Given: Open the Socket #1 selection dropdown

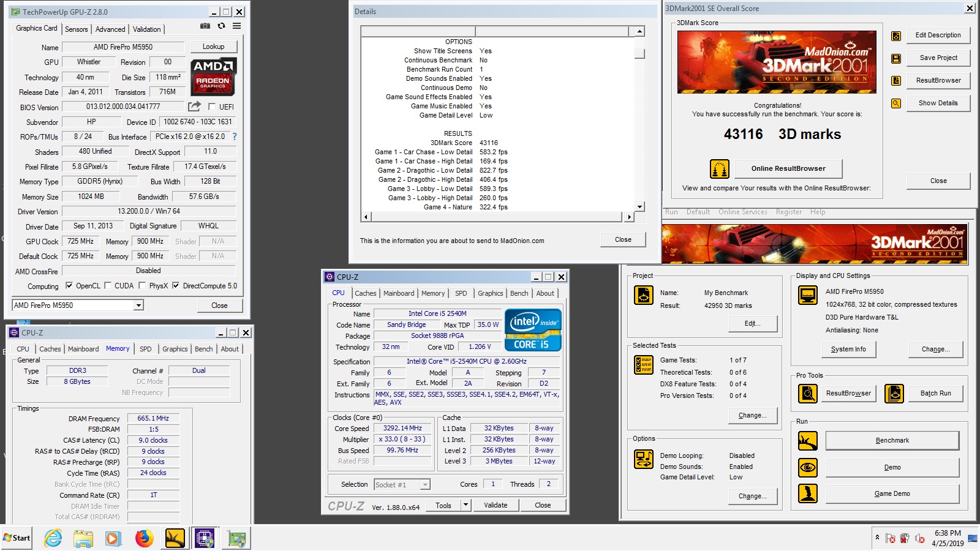Looking at the screenshot, I should 425,484.
